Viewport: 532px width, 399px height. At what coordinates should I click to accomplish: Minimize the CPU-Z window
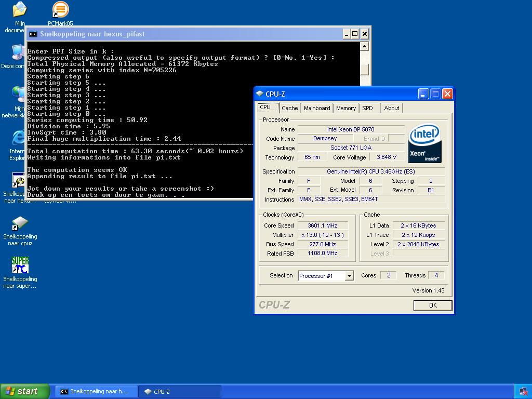point(423,94)
